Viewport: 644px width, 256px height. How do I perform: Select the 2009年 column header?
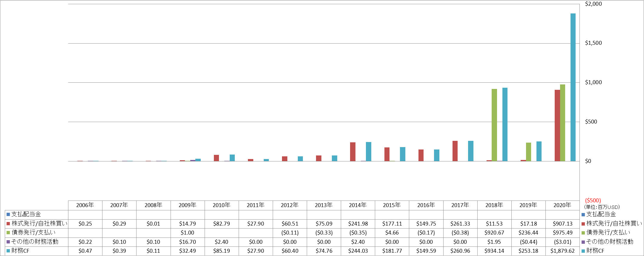[x=188, y=205]
